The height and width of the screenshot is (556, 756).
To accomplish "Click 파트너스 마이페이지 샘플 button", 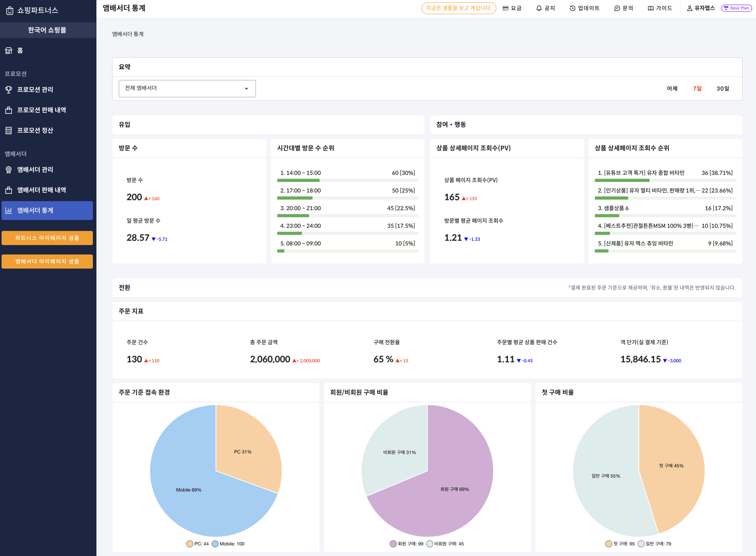I will coord(47,238).
